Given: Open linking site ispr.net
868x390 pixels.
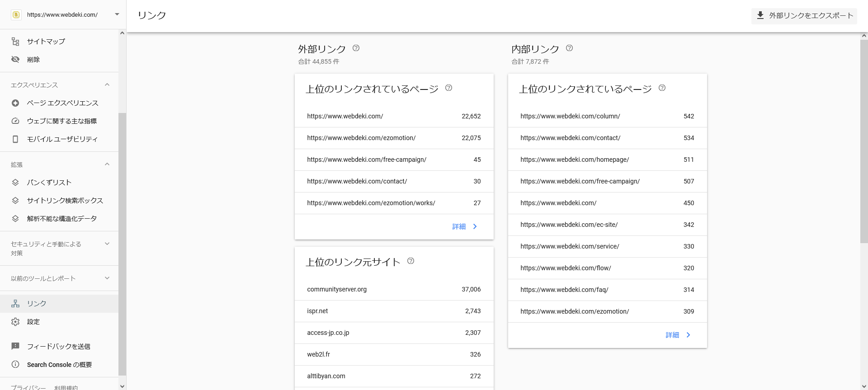Looking at the screenshot, I should click(394, 311).
